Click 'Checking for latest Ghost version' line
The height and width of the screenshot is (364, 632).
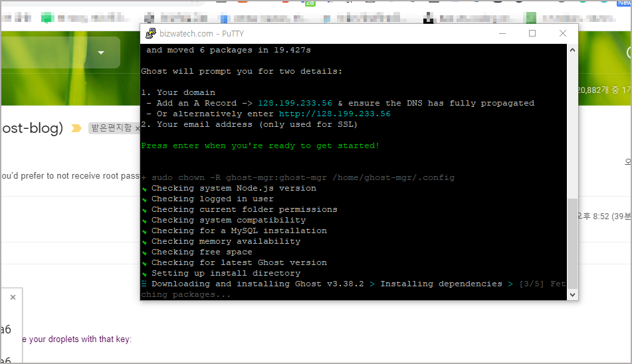tap(239, 262)
